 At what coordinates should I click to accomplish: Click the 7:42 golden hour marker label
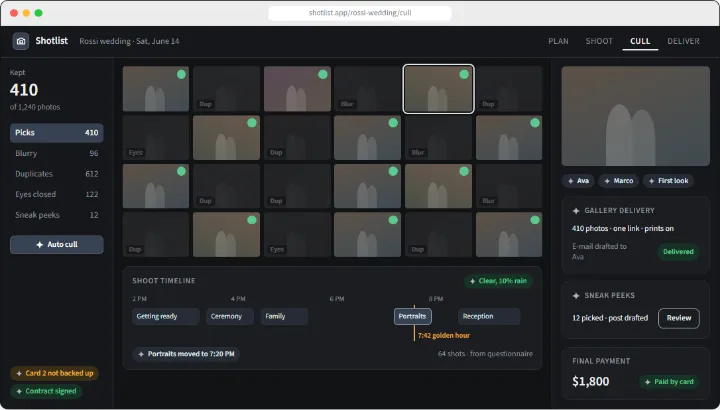click(444, 336)
